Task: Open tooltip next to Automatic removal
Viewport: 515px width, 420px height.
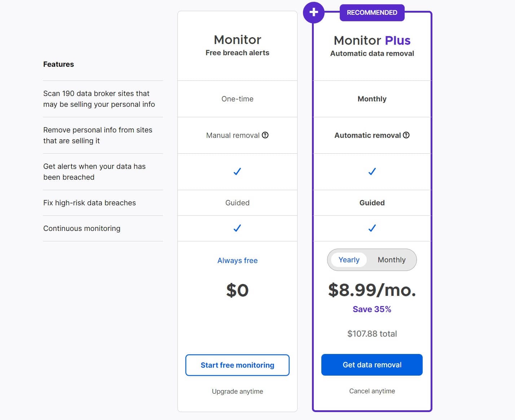Action: [x=406, y=135]
